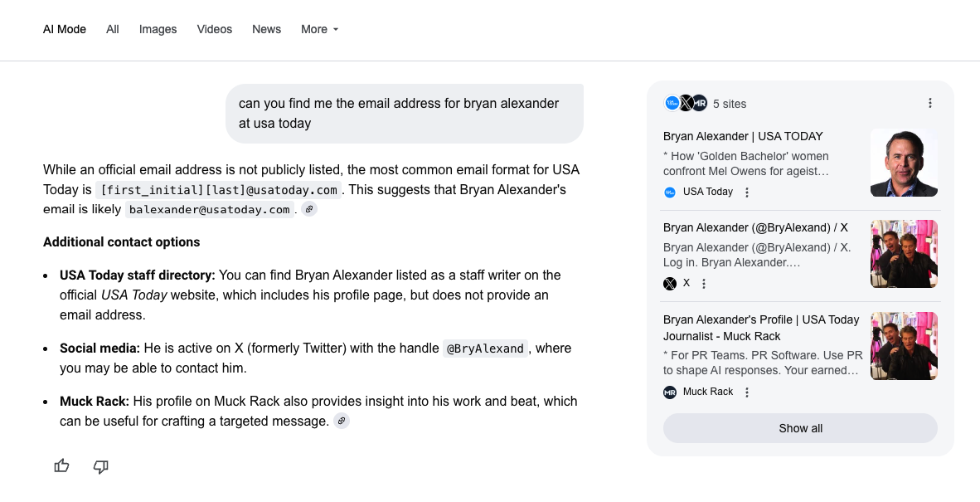Click the link icon after the Muck Rack sentence

[x=341, y=421]
